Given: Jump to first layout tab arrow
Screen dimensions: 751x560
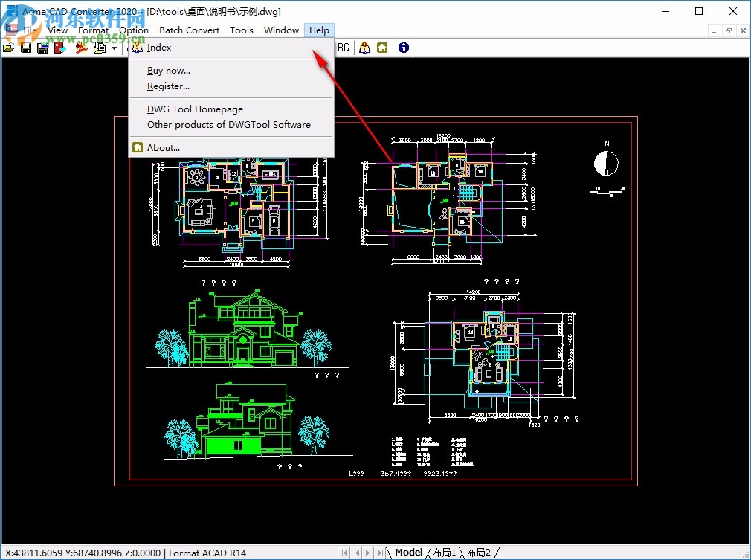Looking at the screenshot, I should tap(344, 553).
